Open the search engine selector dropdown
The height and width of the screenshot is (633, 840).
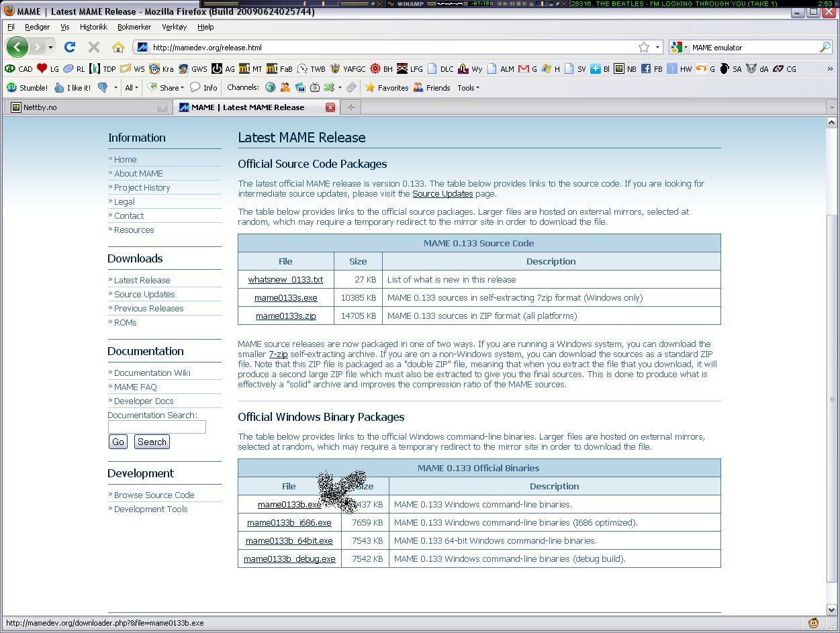[x=679, y=47]
